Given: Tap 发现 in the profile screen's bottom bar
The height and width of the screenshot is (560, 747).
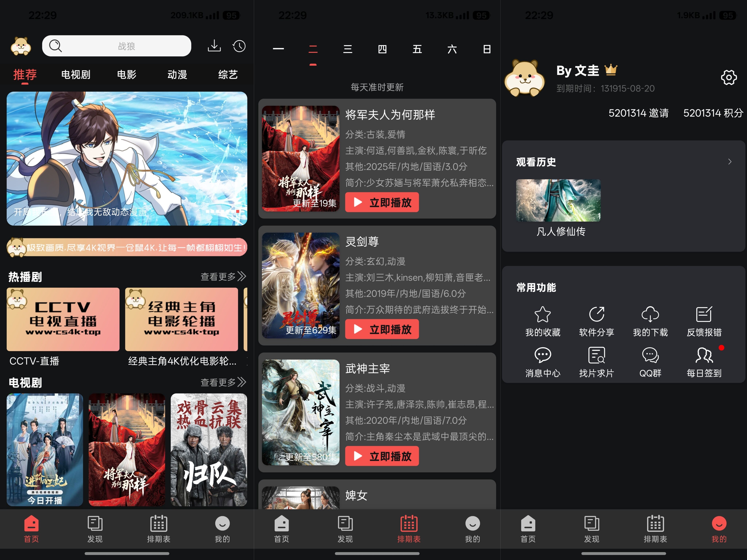Looking at the screenshot, I should [592, 529].
